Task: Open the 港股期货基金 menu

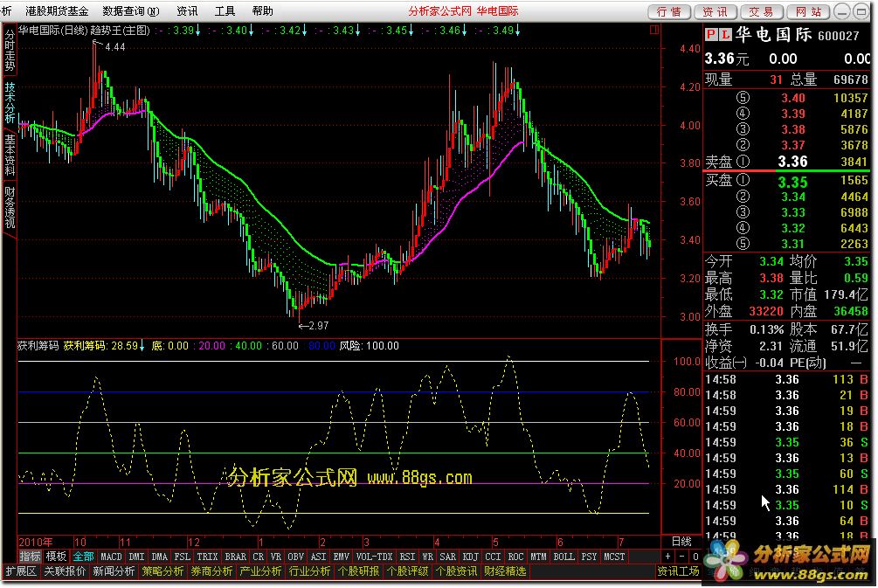Action: pyautogui.click(x=57, y=10)
